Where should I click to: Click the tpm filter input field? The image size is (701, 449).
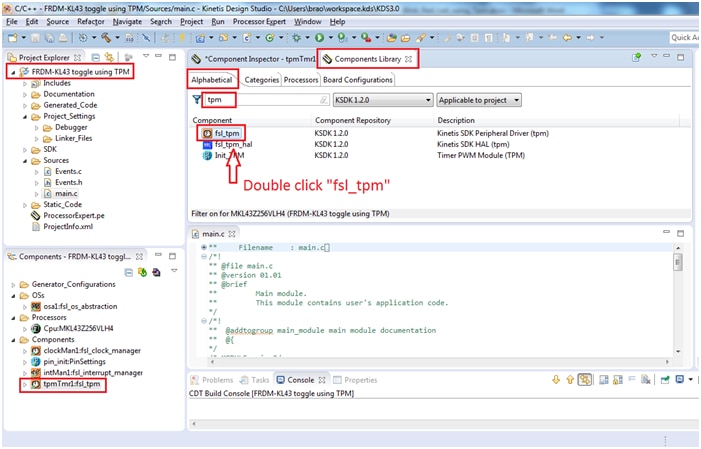(266, 100)
